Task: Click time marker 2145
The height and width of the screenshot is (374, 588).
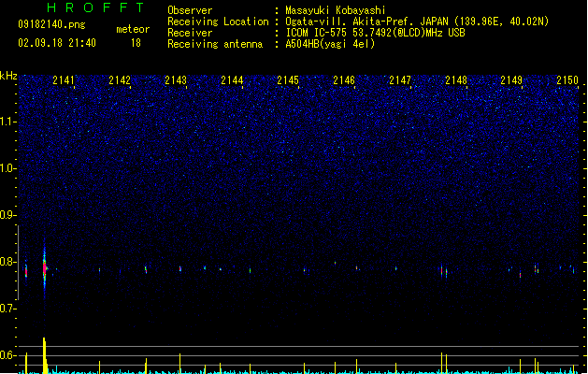Action: pyautogui.click(x=288, y=80)
